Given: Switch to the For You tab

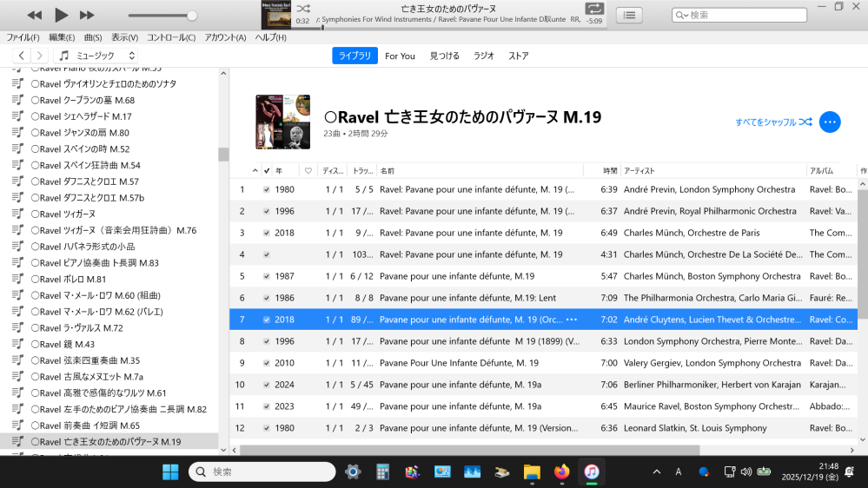Looking at the screenshot, I should pyautogui.click(x=400, y=56).
